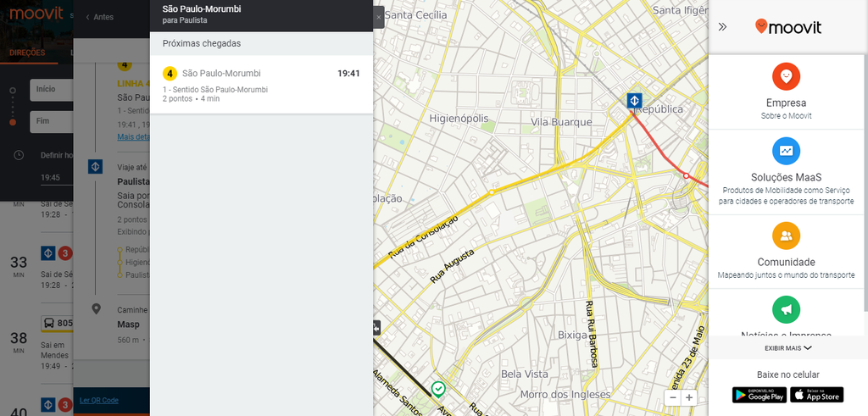Open the Ler QR Code link

(98, 400)
